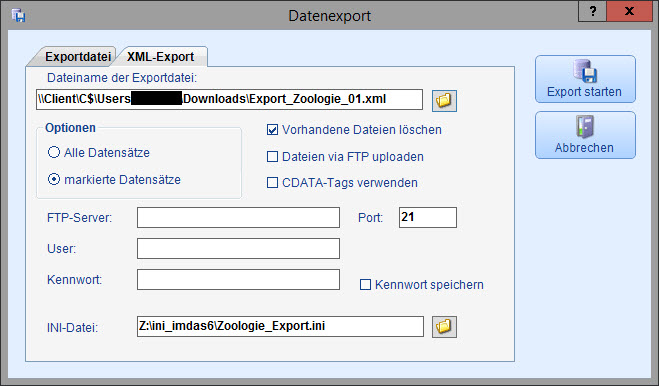This screenshot has height=386, width=659.
Task: Click the Dateiname der Exportdatei path field
Action: point(229,99)
